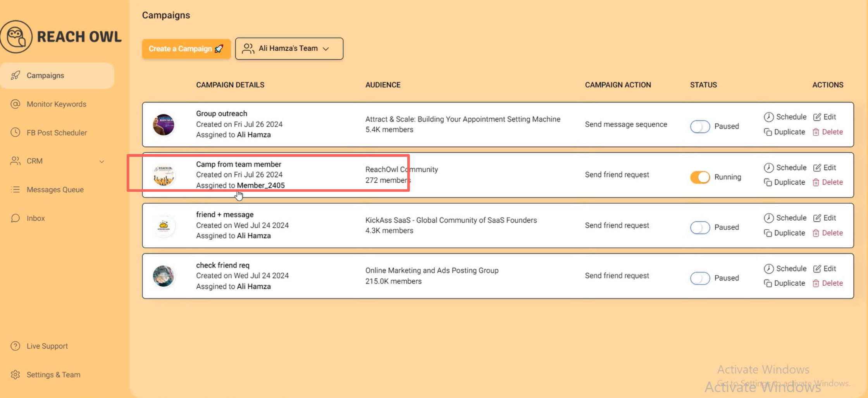Click Schedule clock icon for Camp from team member
Viewport: 868px width, 398px height.
pyautogui.click(x=769, y=168)
